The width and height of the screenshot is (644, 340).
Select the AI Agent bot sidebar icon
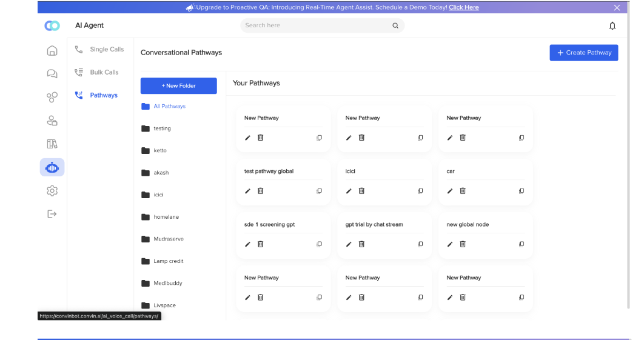point(52,167)
